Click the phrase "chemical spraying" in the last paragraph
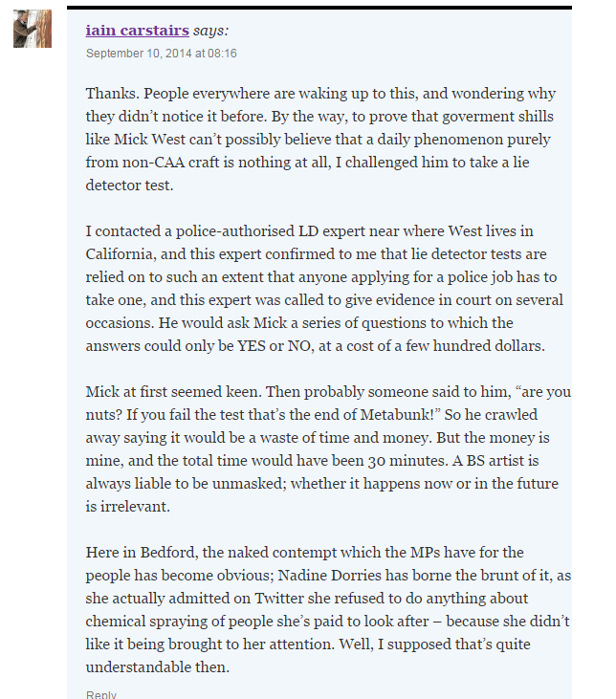This screenshot has height=699, width=616. pos(143,622)
